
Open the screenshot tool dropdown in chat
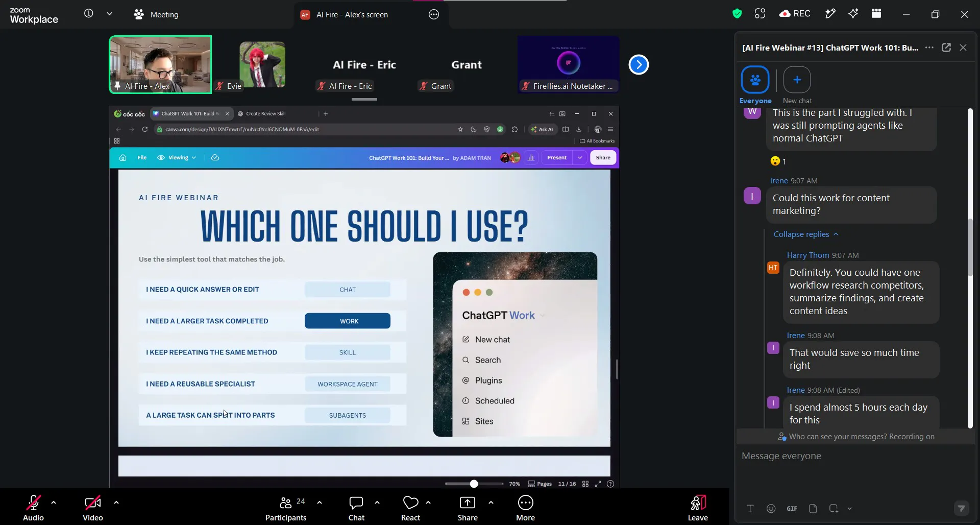850,509
